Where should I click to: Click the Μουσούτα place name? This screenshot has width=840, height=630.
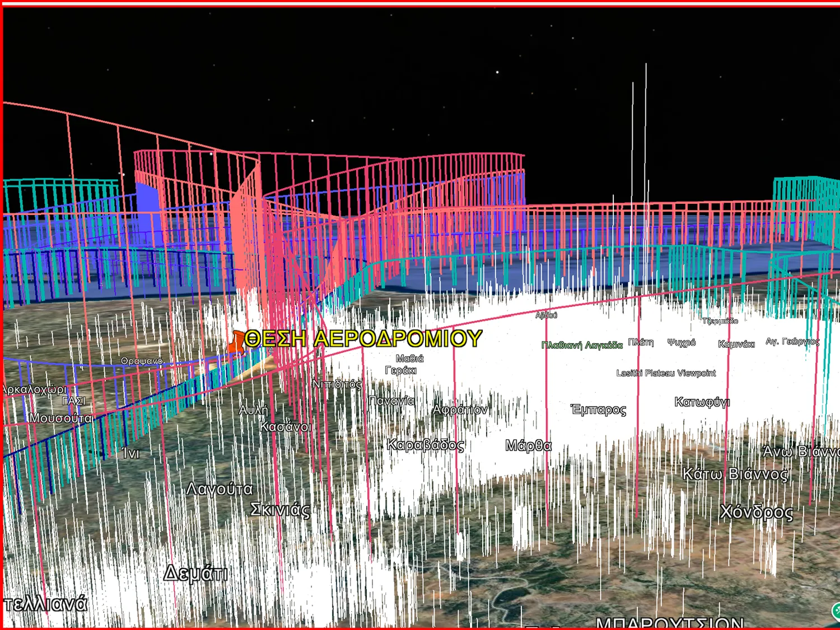point(60,418)
